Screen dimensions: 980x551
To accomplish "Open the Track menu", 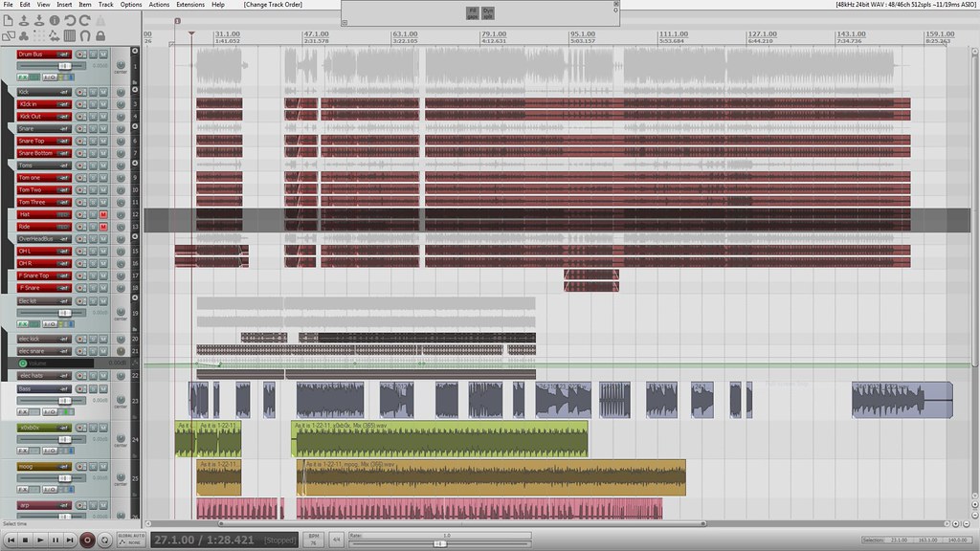I will pyautogui.click(x=105, y=5).
